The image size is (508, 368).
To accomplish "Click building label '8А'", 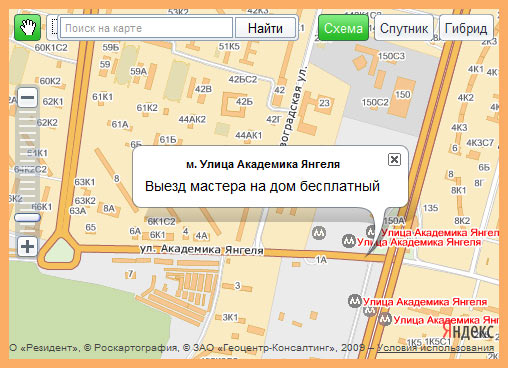I will [x=109, y=208].
